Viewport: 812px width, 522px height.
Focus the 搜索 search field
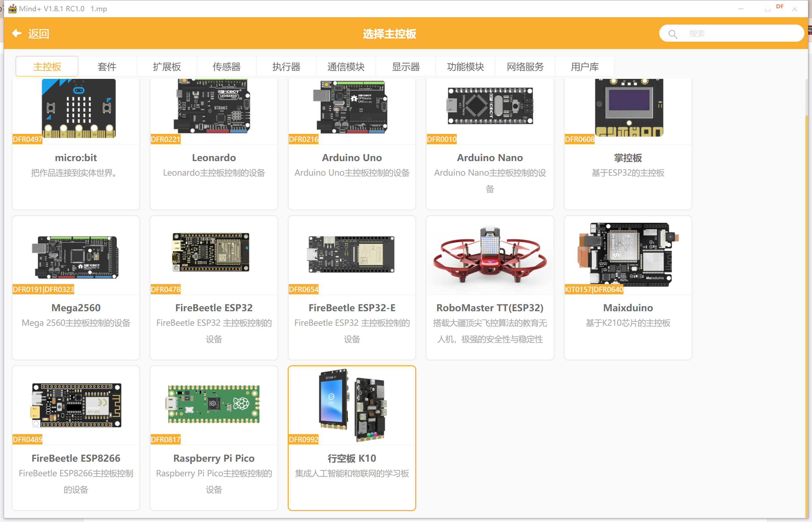tap(731, 33)
